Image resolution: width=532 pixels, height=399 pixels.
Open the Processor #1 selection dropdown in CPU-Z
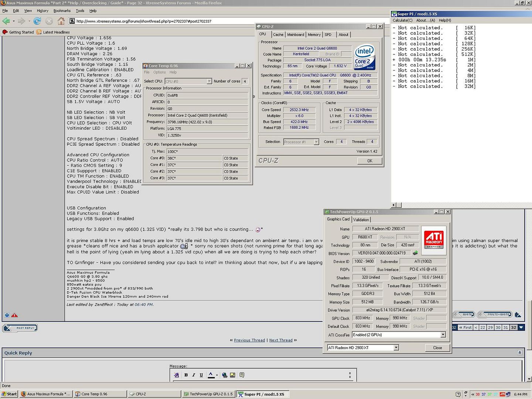click(x=316, y=142)
